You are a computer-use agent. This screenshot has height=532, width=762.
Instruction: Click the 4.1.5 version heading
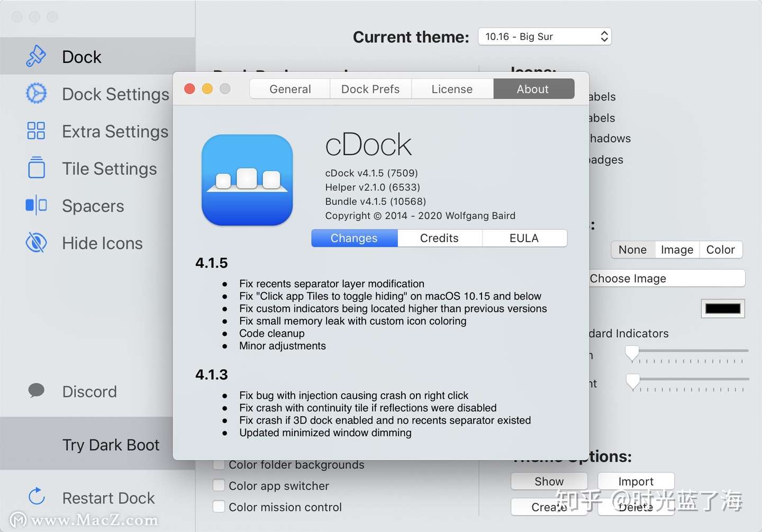coord(212,263)
